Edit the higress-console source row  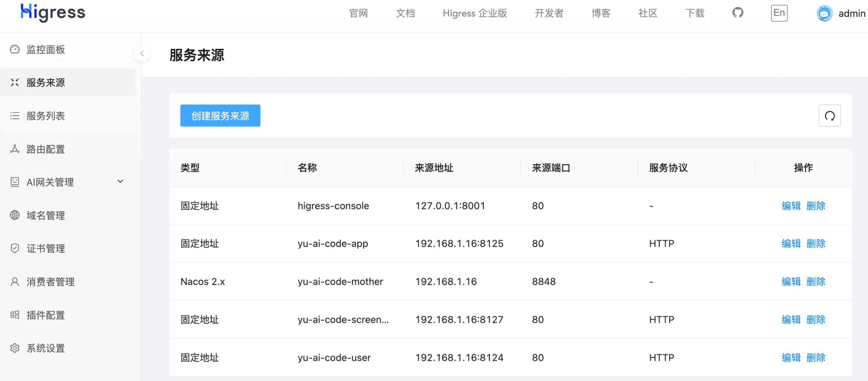click(791, 206)
